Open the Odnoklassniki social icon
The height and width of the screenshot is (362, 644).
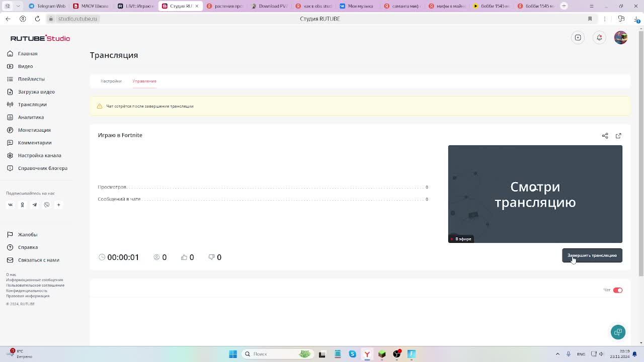pyautogui.click(x=22, y=205)
